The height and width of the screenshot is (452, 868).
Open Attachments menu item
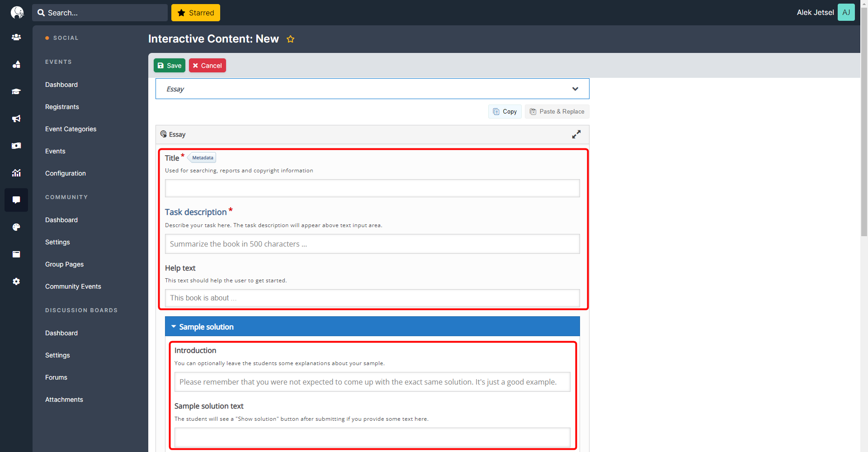64,400
